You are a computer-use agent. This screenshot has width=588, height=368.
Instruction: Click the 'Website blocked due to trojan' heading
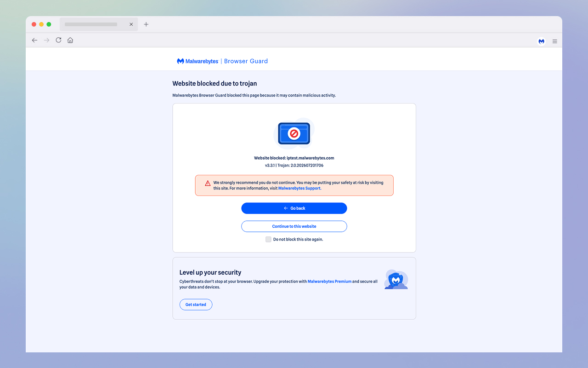click(x=215, y=84)
